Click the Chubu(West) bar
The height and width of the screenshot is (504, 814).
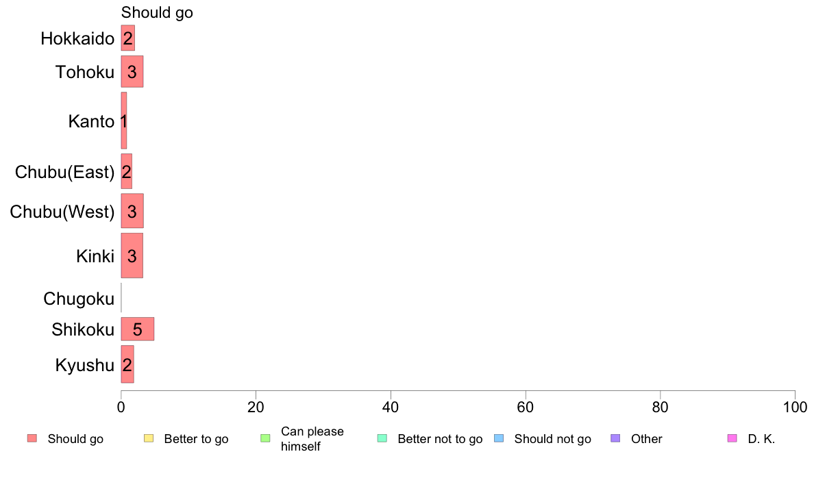(x=132, y=211)
